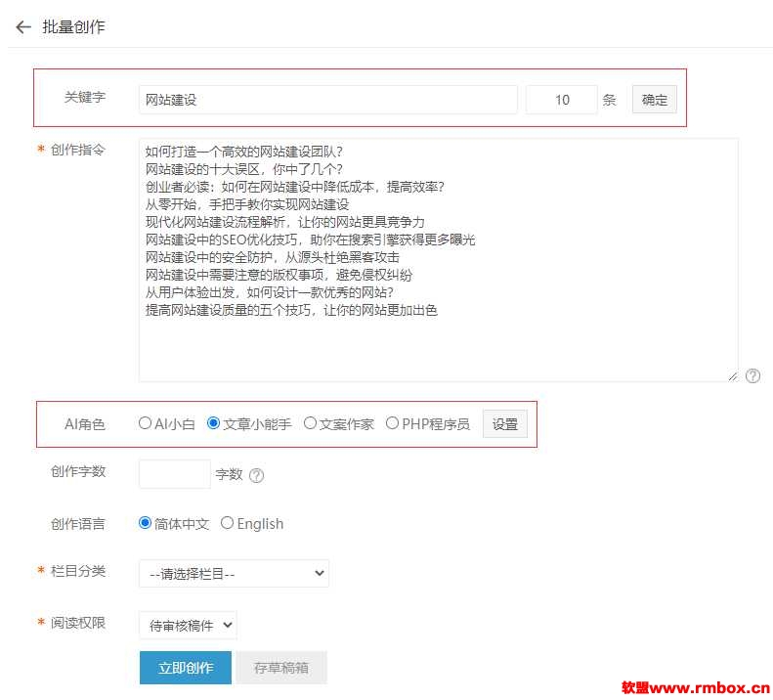Click the line starting 从用户体验出发
The width and height of the screenshot is (773, 700).
(269, 292)
